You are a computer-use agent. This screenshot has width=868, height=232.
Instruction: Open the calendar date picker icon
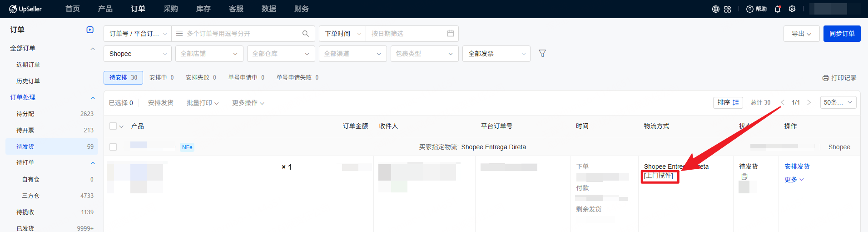pos(450,34)
